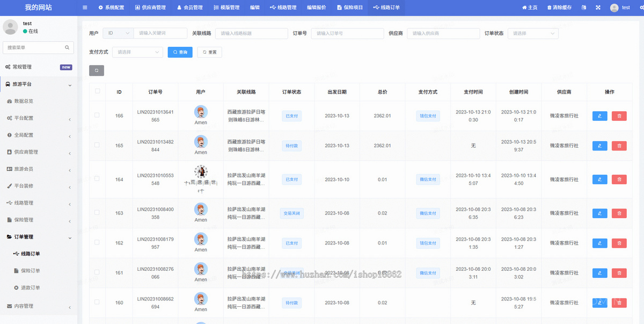Collapse the sidebar via the hamburger icon
Image resolution: width=644 pixels, height=324 pixels.
point(84,8)
